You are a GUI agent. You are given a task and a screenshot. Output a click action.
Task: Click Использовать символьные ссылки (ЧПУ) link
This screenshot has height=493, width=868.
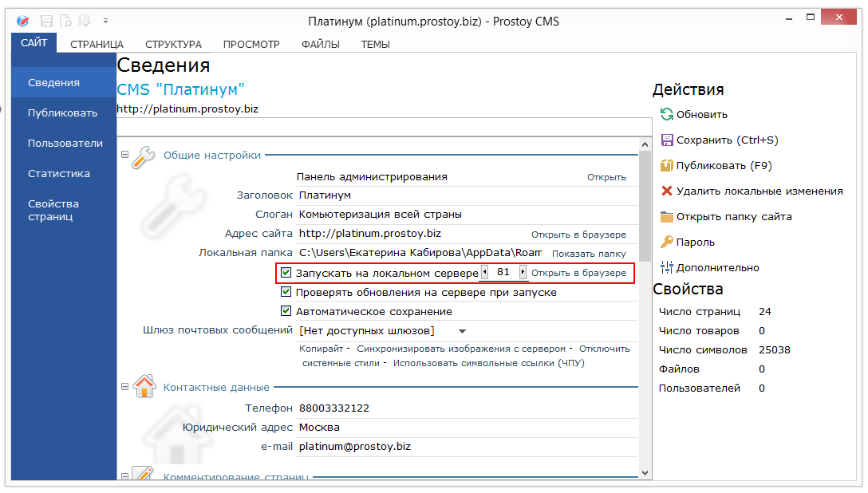(489, 363)
